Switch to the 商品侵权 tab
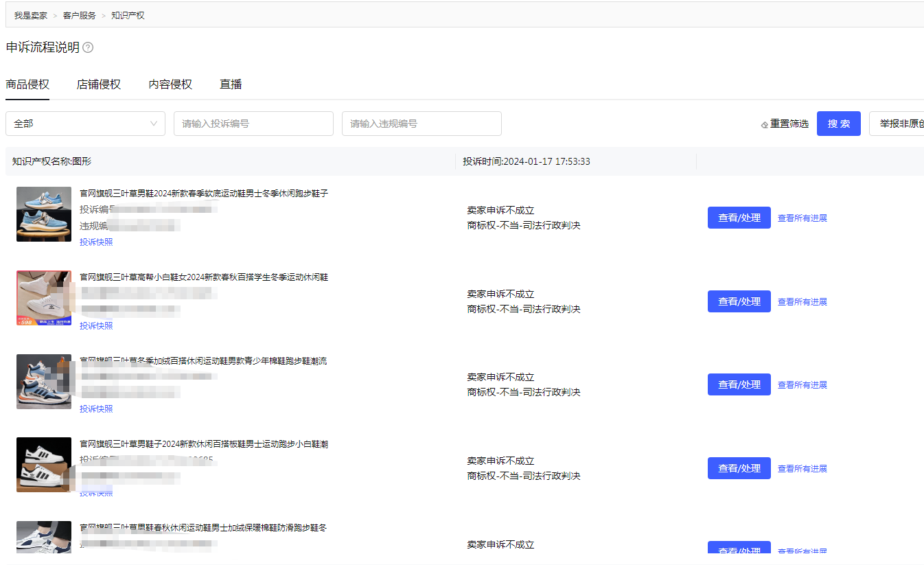The image size is (924, 565). coord(27,84)
